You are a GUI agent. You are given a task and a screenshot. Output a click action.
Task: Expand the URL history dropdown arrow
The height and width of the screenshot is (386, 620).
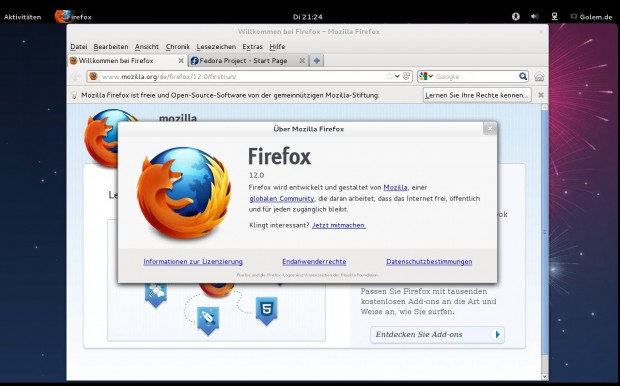pos(397,76)
